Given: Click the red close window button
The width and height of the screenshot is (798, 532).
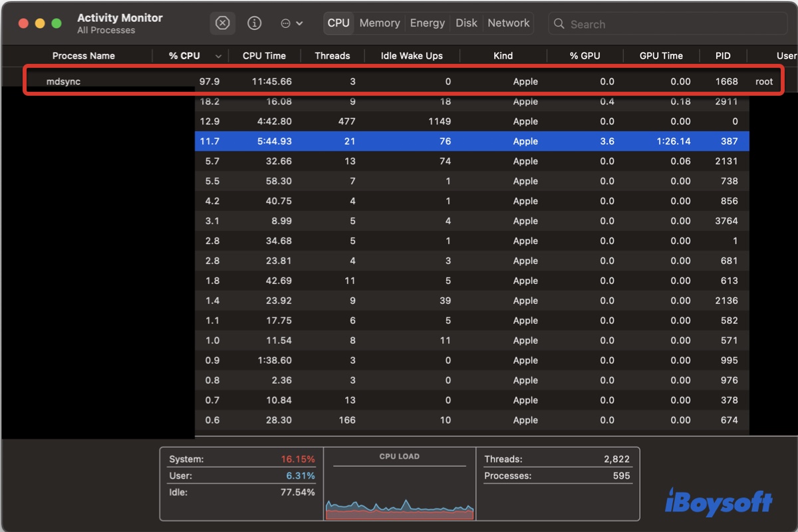Looking at the screenshot, I should pyautogui.click(x=23, y=23).
